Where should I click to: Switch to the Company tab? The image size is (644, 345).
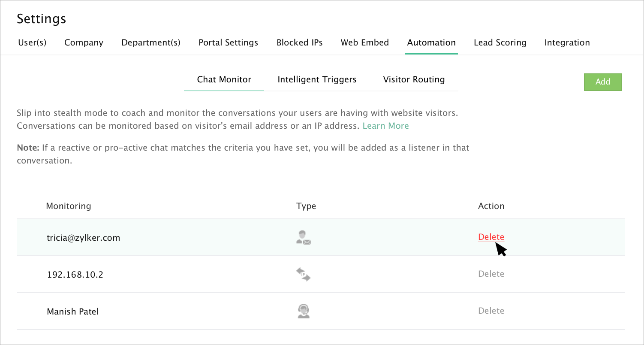coord(84,42)
